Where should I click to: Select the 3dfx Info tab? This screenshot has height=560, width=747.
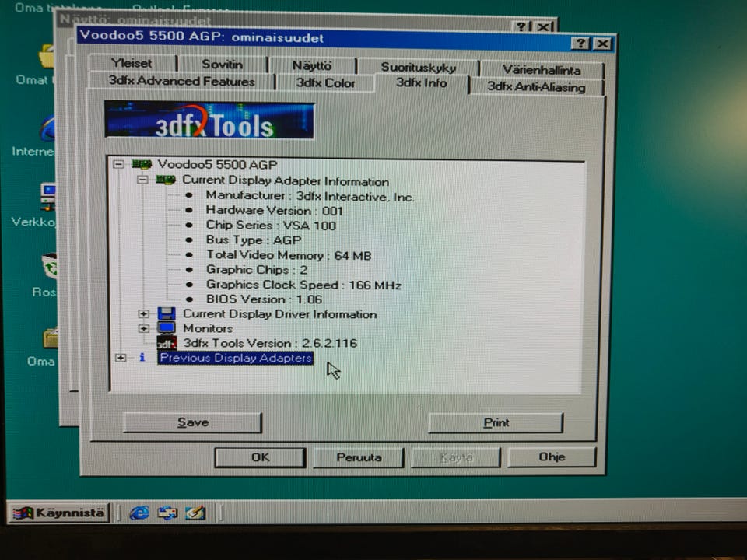pyautogui.click(x=422, y=83)
